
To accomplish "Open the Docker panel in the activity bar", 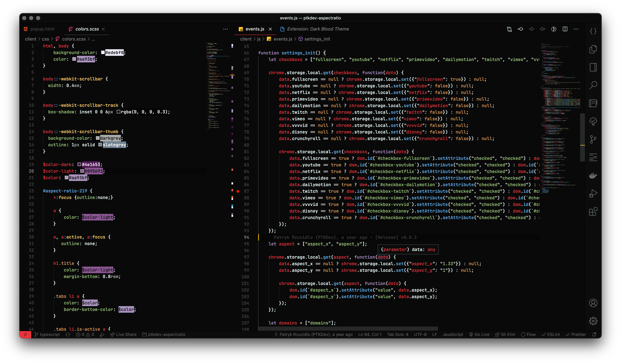I will (x=593, y=175).
